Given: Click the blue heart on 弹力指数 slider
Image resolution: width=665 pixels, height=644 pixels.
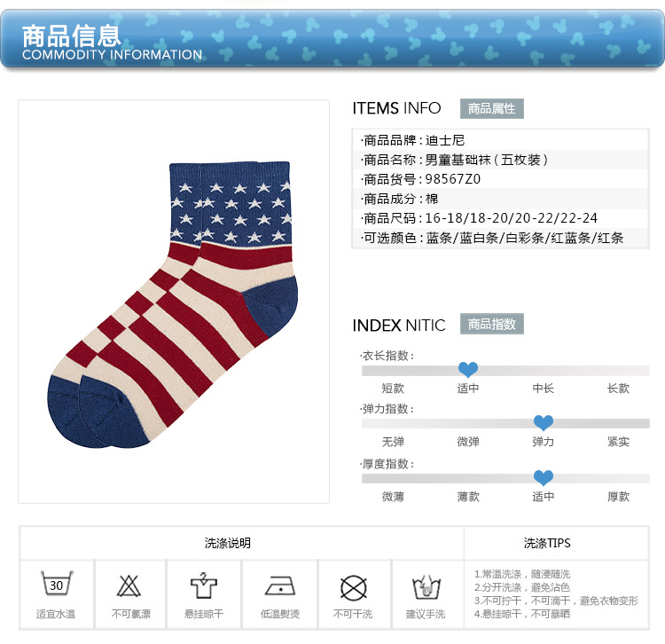Looking at the screenshot, I should pos(543,422).
